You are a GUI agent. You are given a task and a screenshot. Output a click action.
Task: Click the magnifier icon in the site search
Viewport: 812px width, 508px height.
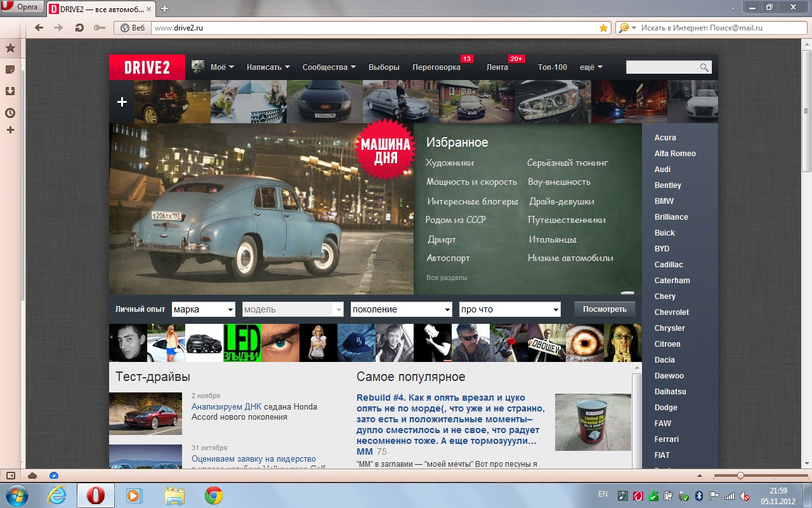pos(704,67)
